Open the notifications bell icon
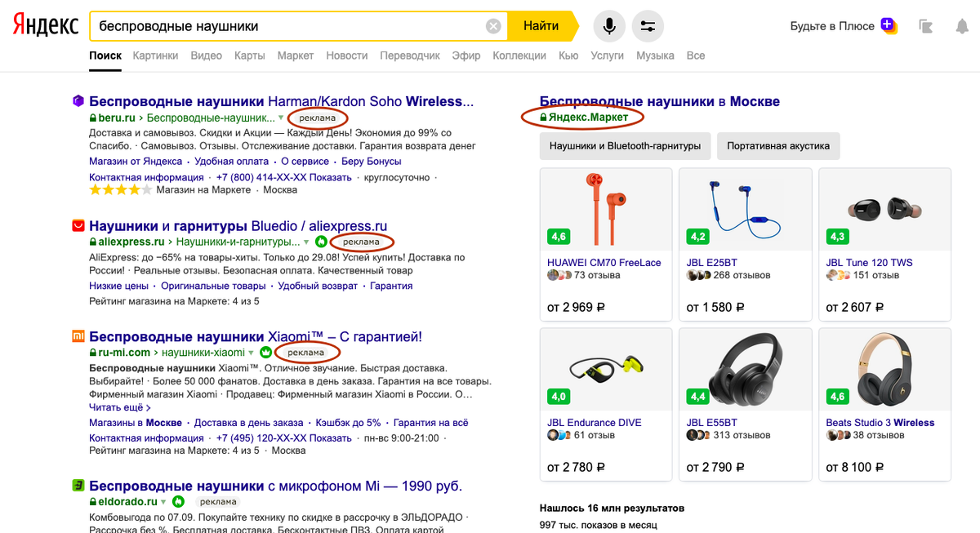The height and width of the screenshot is (533, 980). (964, 25)
